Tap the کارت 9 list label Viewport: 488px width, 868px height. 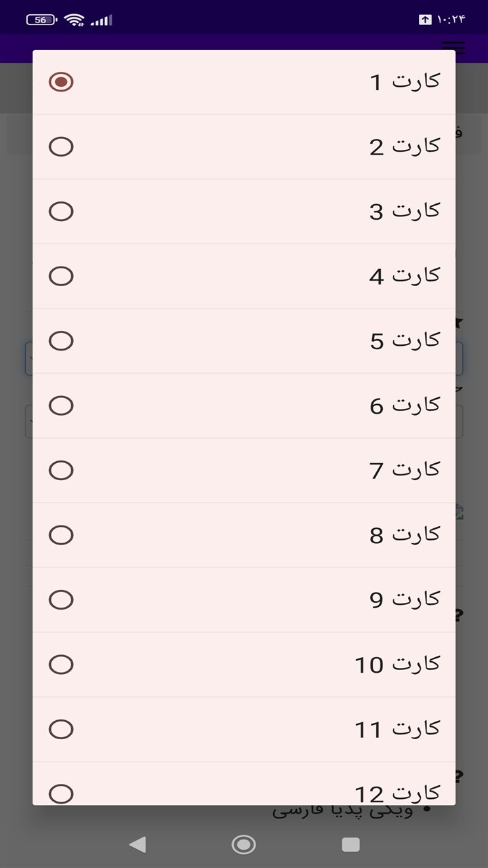[405, 599]
